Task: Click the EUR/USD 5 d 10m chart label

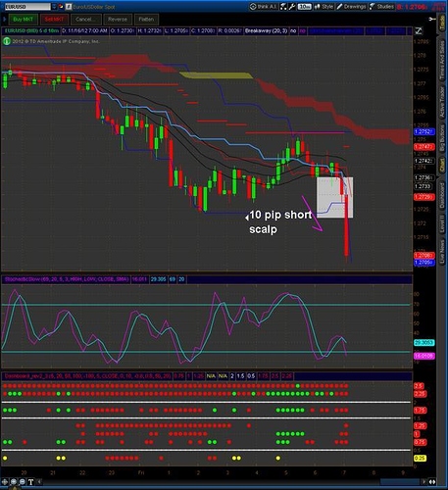Action: [x=31, y=31]
